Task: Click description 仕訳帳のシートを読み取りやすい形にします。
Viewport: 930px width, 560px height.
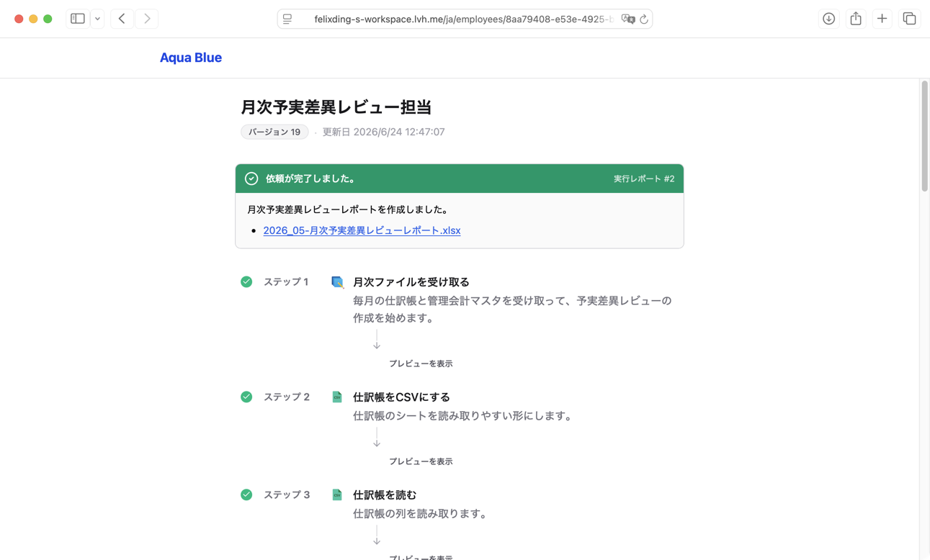Action: click(x=464, y=416)
